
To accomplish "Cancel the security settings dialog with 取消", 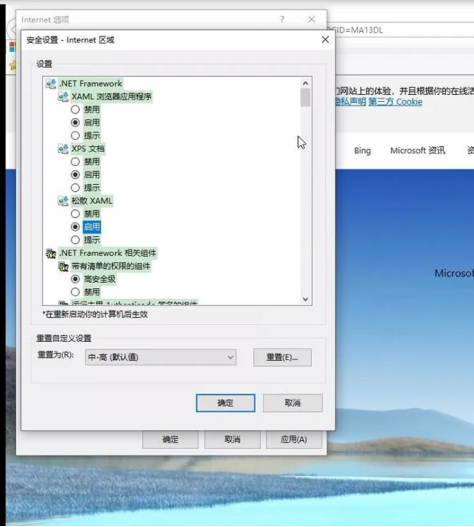I will click(293, 403).
